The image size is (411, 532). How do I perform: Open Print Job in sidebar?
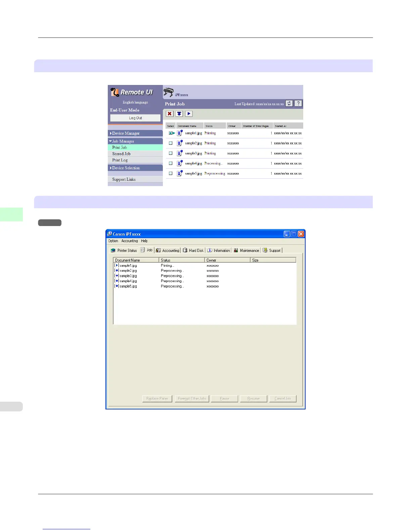point(135,147)
